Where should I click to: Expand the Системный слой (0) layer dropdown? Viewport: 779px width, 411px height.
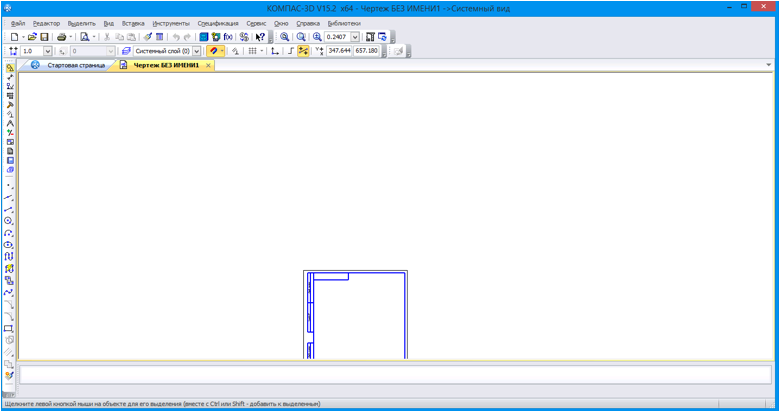[x=196, y=51]
